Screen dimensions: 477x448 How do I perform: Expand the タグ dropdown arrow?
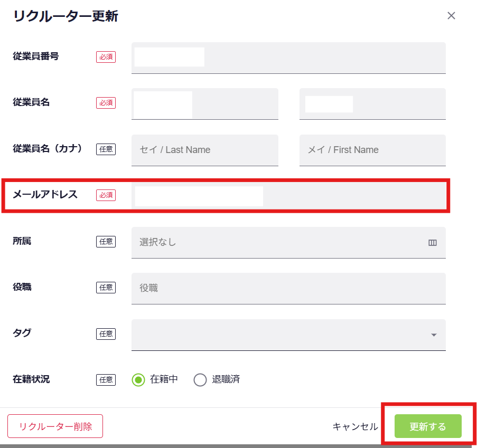[x=434, y=335]
